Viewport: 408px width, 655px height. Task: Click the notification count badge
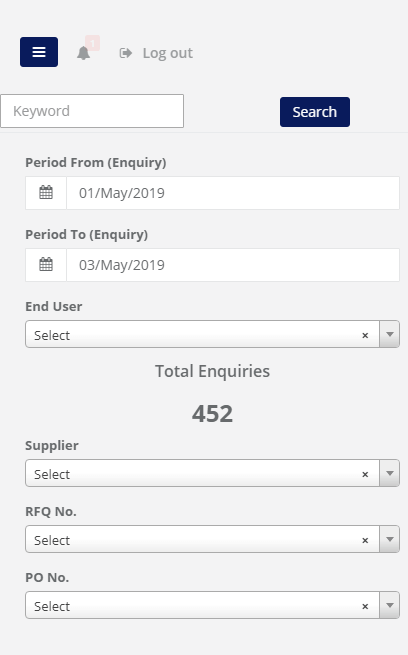pyautogui.click(x=93, y=43)
